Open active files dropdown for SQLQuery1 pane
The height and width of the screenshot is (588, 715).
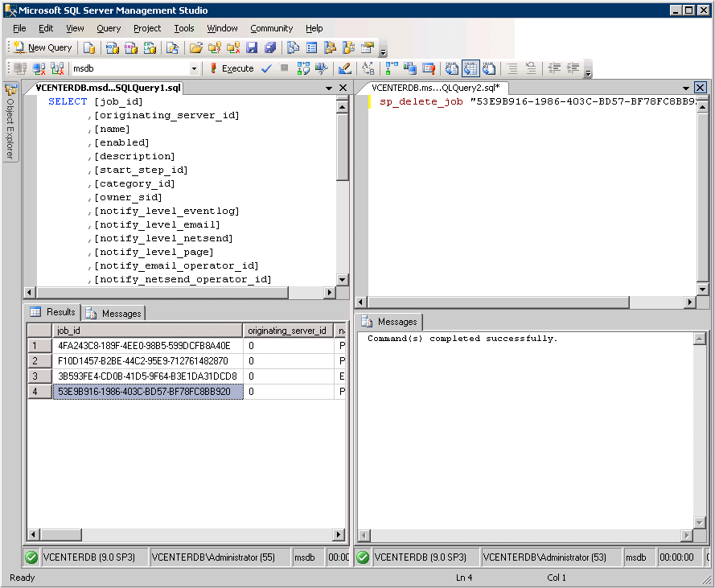tap(329, 88)
